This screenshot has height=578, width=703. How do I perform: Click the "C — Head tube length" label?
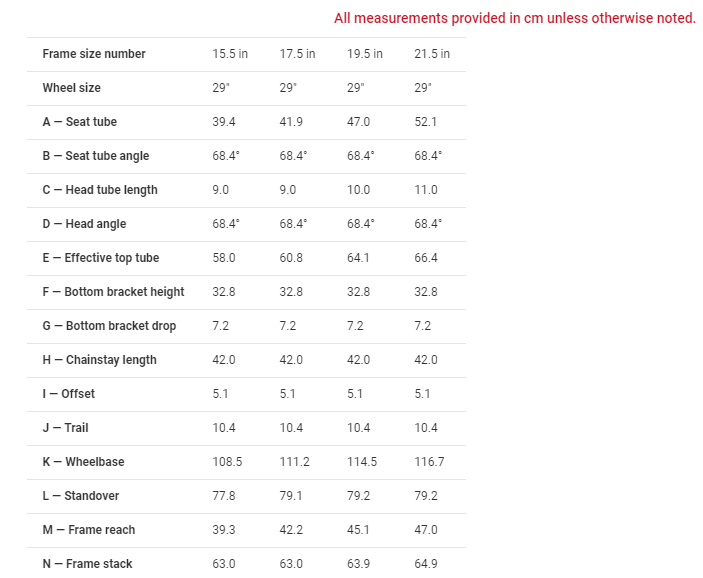pyautogui.click(x=100, y=190)
